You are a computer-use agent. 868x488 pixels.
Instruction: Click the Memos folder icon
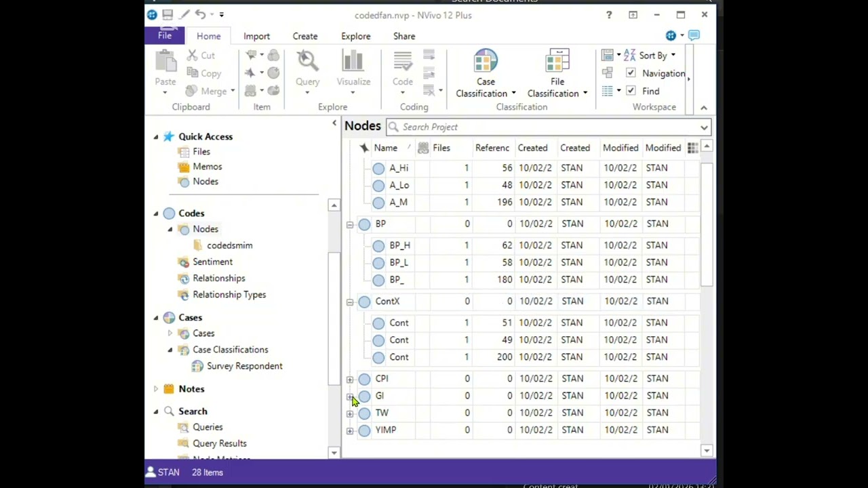pos(183,167)
